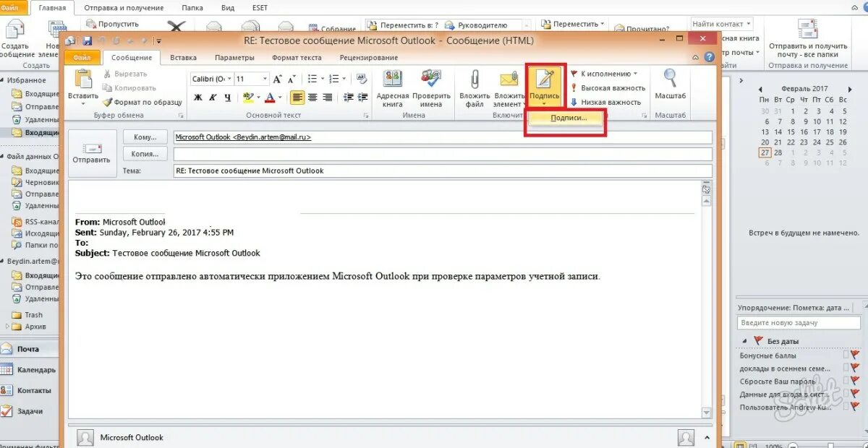Viewport: 868px width, 448px height.
Task: Switch to Формат текста tab
Action: click(297, 58)
